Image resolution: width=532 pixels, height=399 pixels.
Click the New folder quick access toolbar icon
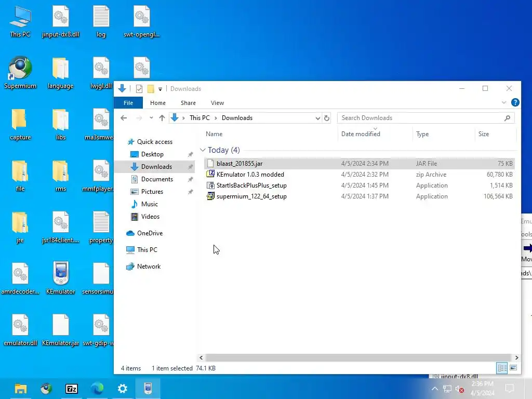point(151,89)
